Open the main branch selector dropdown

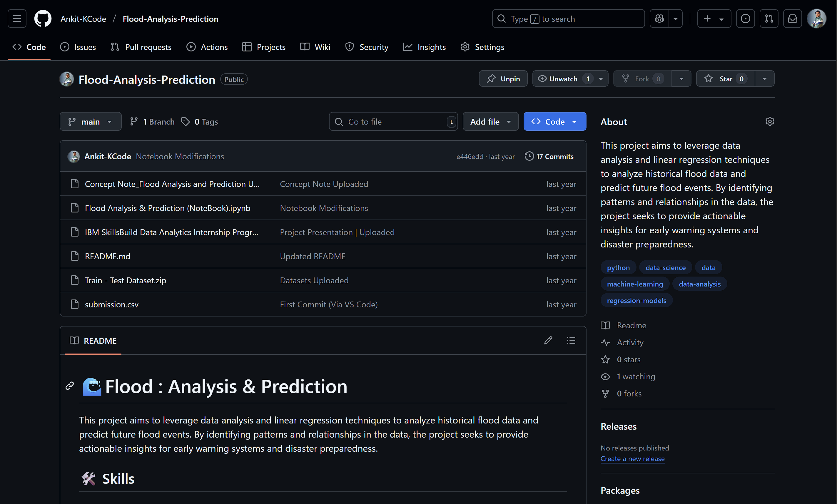tap(91, 122)
